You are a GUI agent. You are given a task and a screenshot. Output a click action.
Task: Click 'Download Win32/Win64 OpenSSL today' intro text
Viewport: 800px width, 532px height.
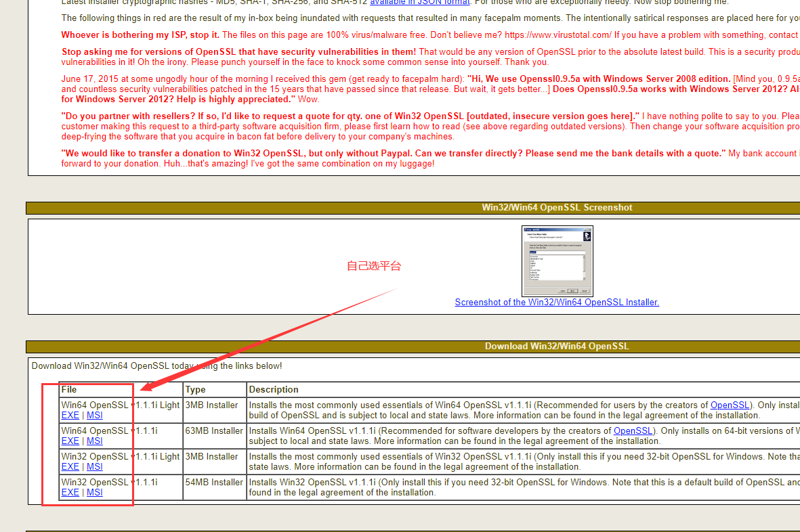(x=156, y=366)
